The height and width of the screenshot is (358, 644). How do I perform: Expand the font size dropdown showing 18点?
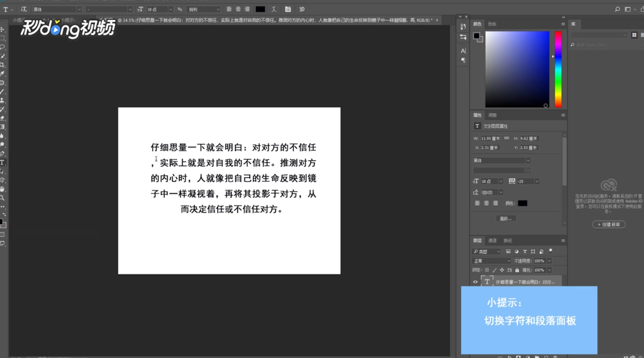coord(170,9)
